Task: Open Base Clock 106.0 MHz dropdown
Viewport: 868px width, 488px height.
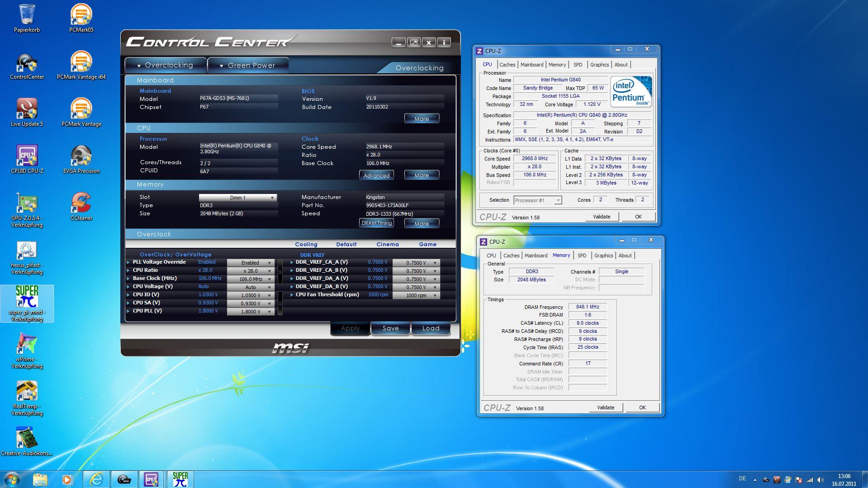Action: click(x=250, y=279)
